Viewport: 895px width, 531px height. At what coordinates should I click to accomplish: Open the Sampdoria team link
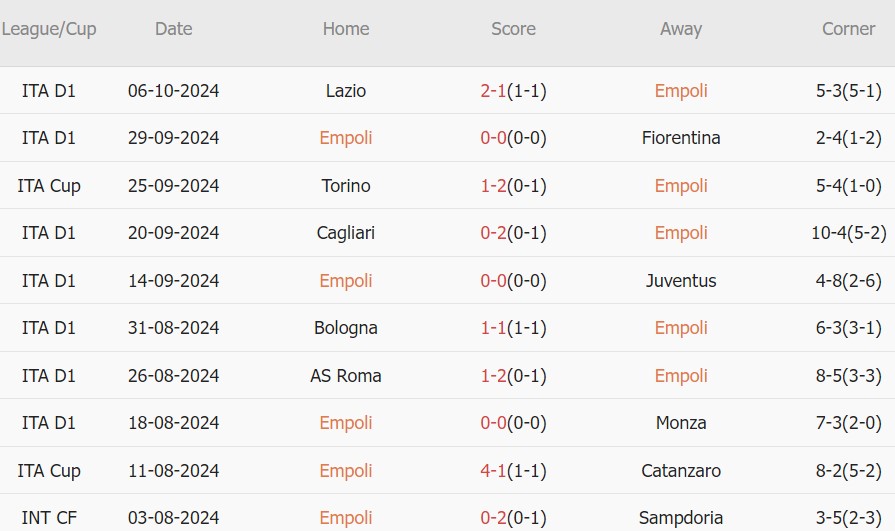(681, 518)
